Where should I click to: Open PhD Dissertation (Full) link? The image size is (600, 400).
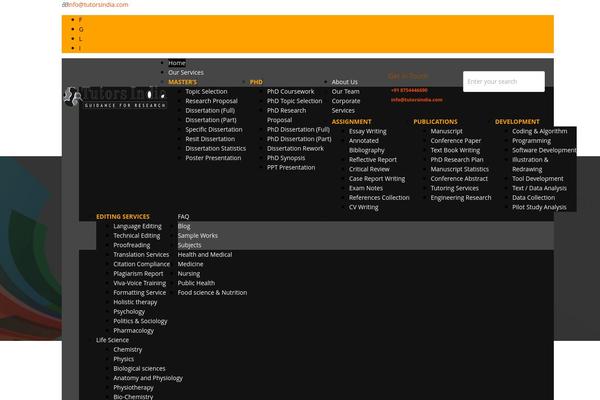298,129
